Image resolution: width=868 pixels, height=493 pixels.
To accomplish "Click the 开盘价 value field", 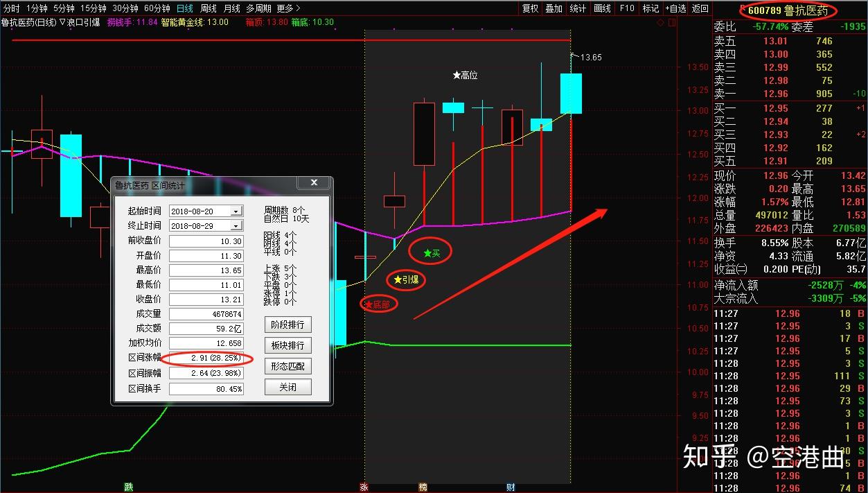I will tap(206, 256).
